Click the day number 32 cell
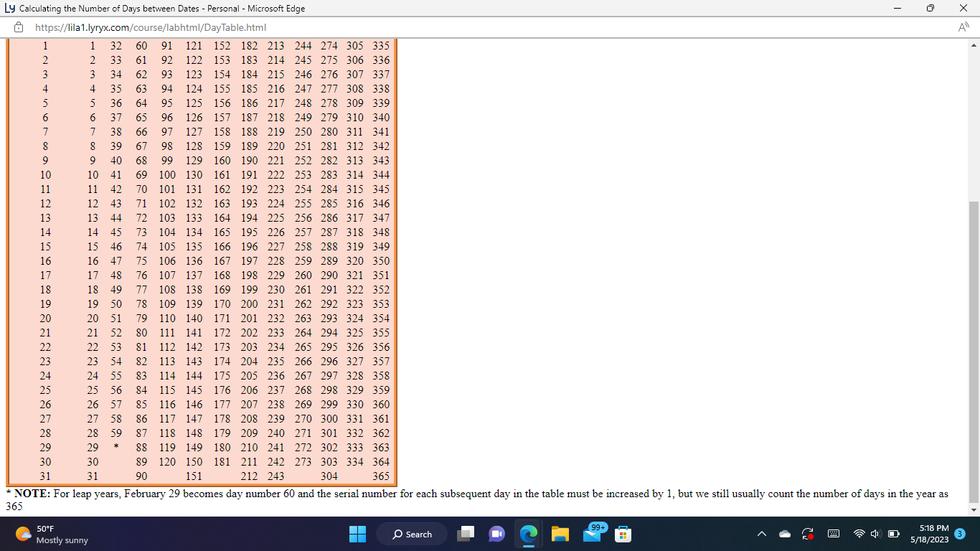The width and height of the screenshot is (980, 551). 116,46
